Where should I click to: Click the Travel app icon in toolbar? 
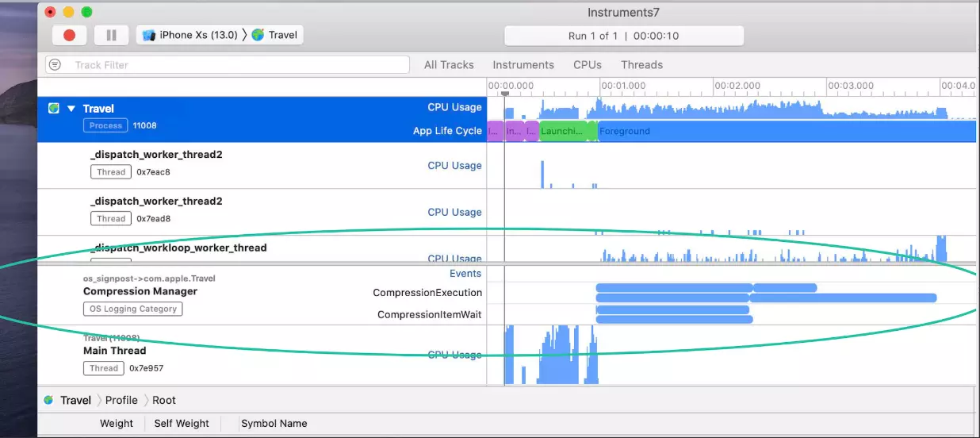[258, 35]
